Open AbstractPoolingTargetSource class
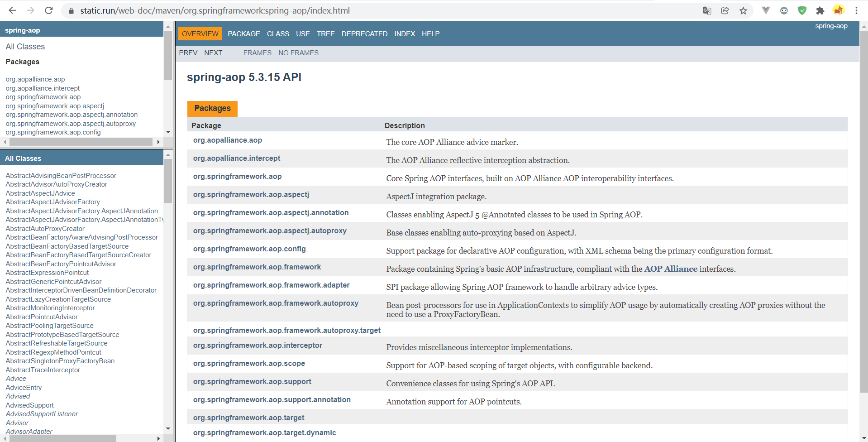868x442 pixels. [50, 326]
